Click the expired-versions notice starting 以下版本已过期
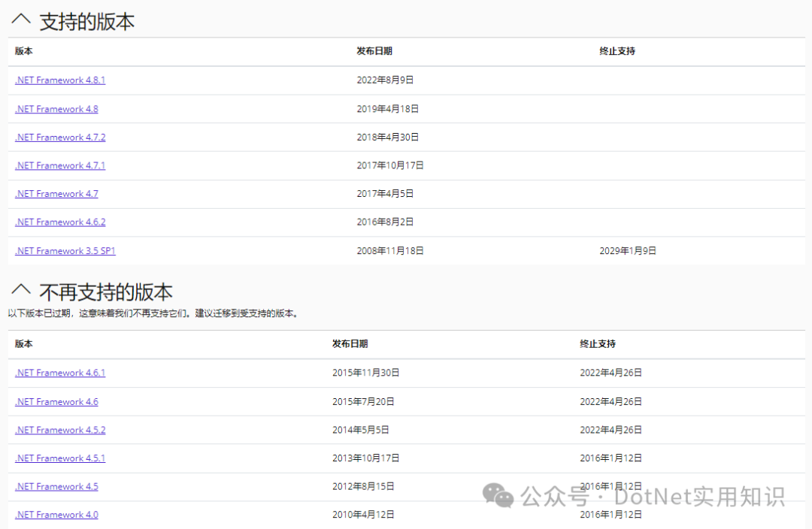812x529 pixels. point(154,313)
